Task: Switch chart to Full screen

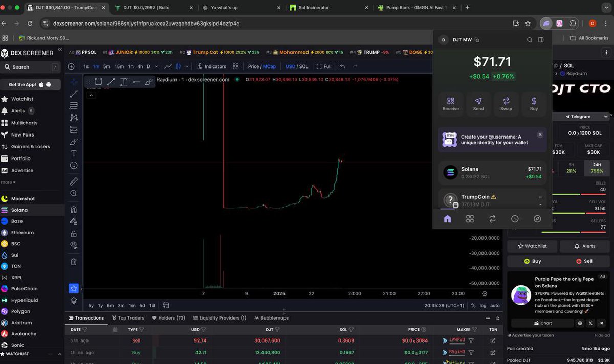Action: click(x=324, y=66)
